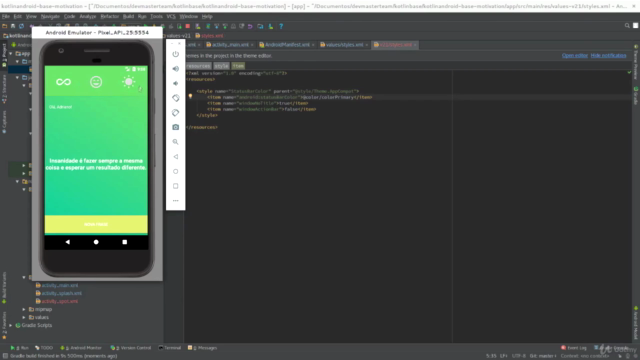Click the Save All toolbar icon
640x360 pixels.
tap(13, 26)
